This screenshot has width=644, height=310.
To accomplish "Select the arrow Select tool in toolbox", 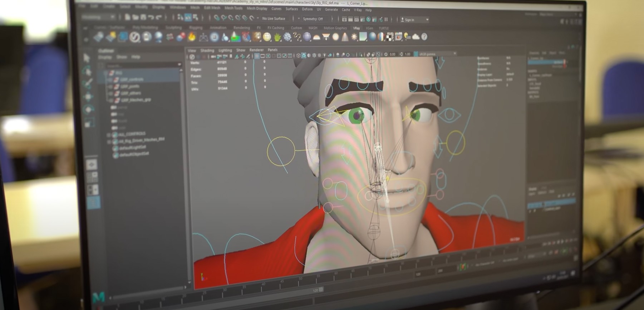I will (87, 58).
